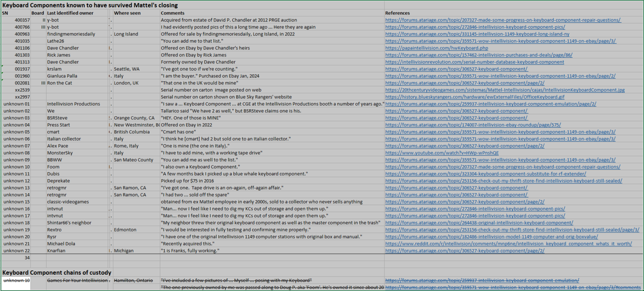Image resolution: width=644 pixels, height=291 pixels.
Task: Select the owner cell "Gianluca Palla"
Action: tap(62, 76)
